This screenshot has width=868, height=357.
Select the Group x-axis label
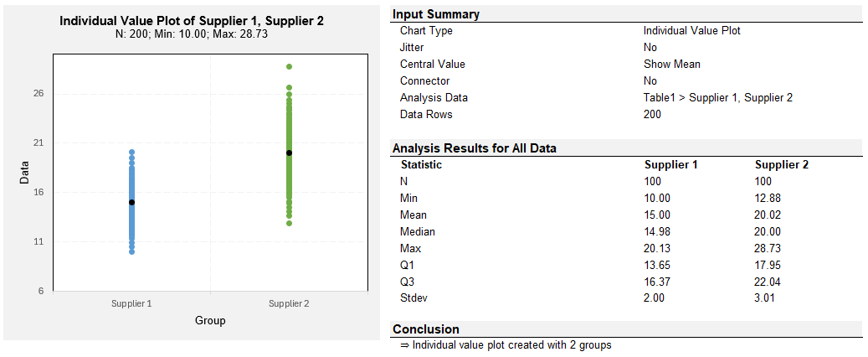click(x=210, y=320)
